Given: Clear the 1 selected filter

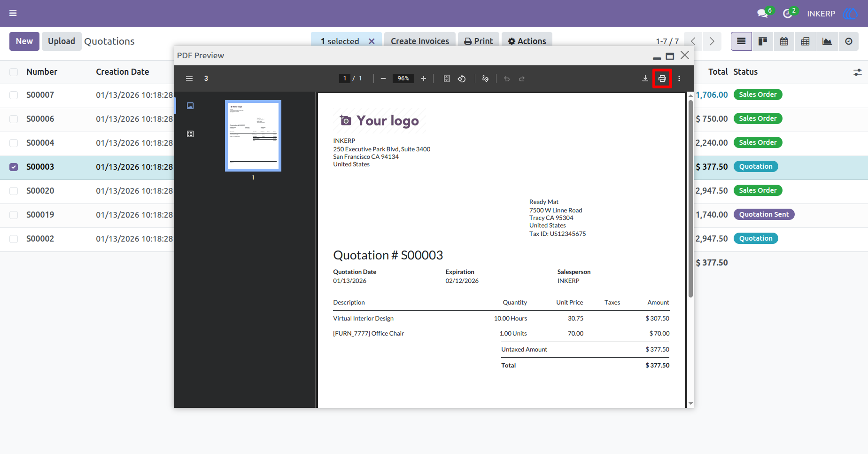Looking at the screenshot, I should coord(372,41).
